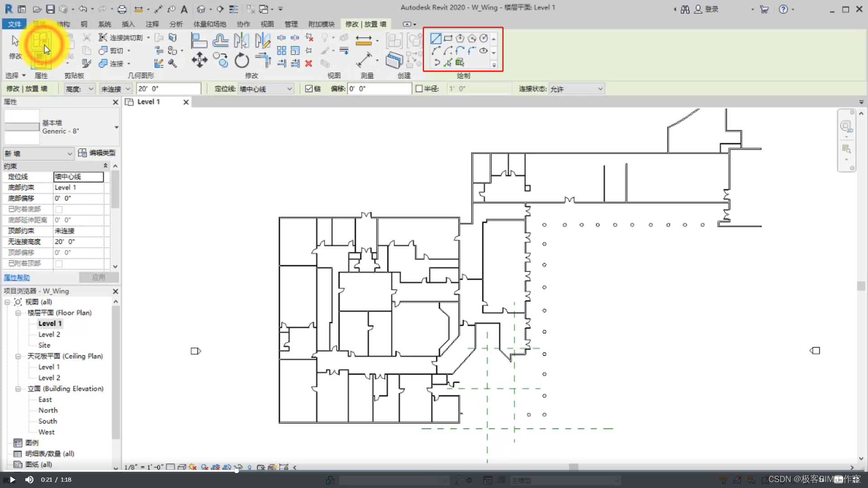Open the 文件 (File) menu
Image resolution: width=868 pixels, height=488 pixels.
point(14,24)
